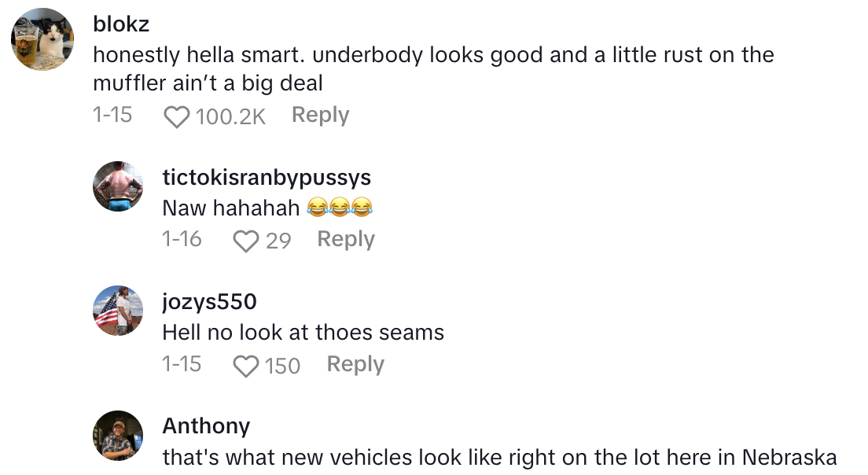Open jozys550's flag profile photo
The width and height of the screenshot is (868, 475).
click(117, 311)
